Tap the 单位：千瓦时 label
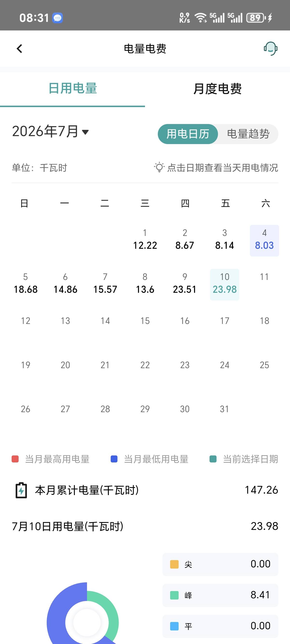The height and width of the screenshot is (644, 290). point(39,168)
